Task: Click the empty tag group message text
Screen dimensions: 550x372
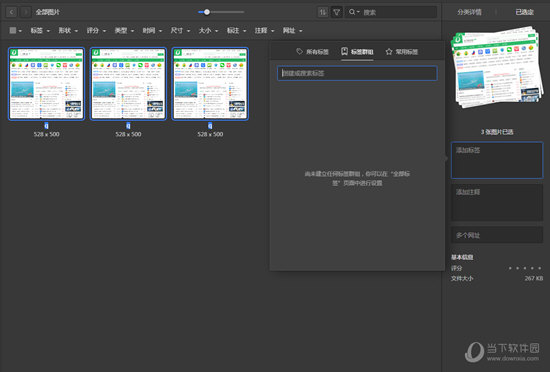Action: tap(357, 178)
